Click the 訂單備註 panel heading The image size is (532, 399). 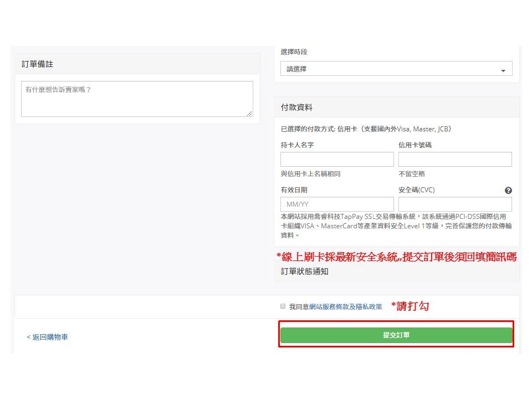[38, 64]
